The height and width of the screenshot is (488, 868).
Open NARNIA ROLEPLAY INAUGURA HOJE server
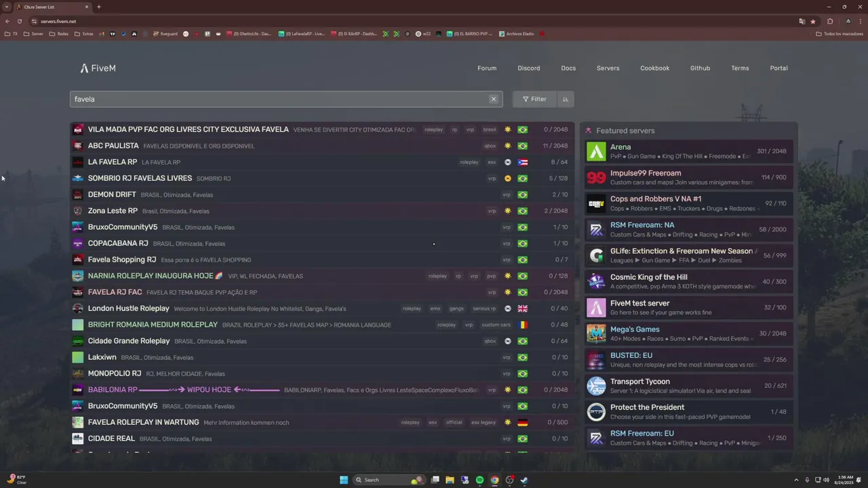[322, 276]
